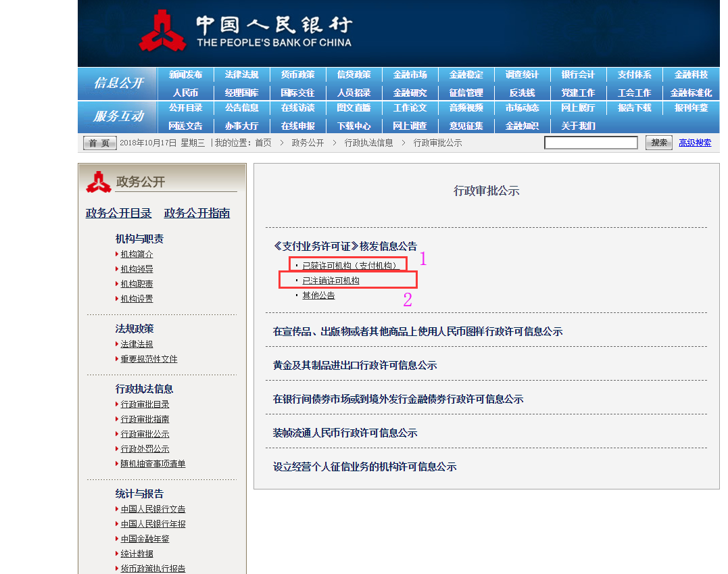
Task: Click the 首页 home button
Action: pos(99,143)
